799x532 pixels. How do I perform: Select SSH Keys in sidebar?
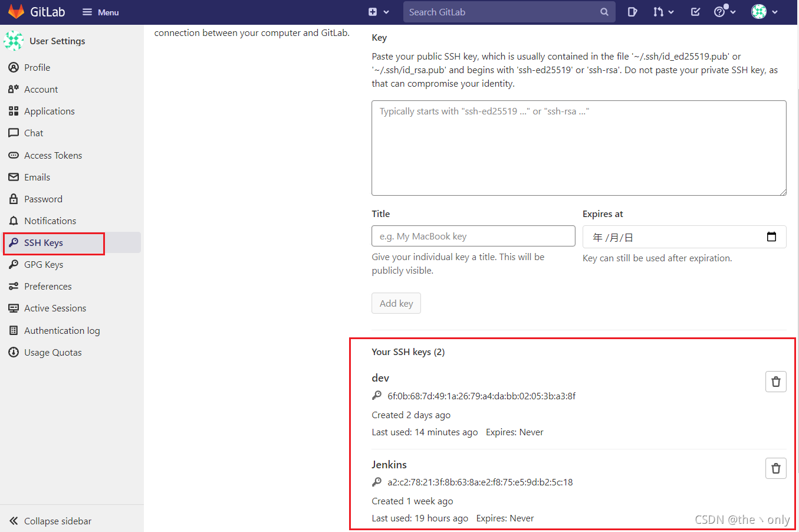pos(71,242)
